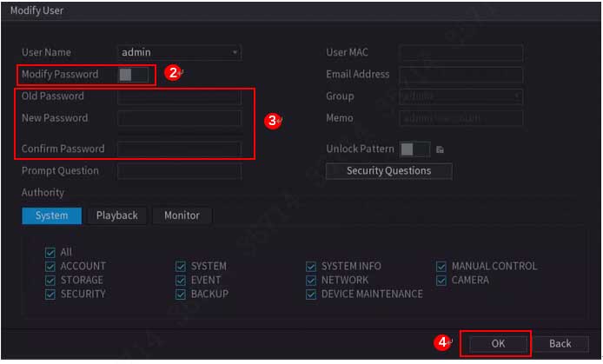Open the Security Questions dialog
Image resolution: width=603 pixels, height=364 pixels.
click(x=388, y=171)
